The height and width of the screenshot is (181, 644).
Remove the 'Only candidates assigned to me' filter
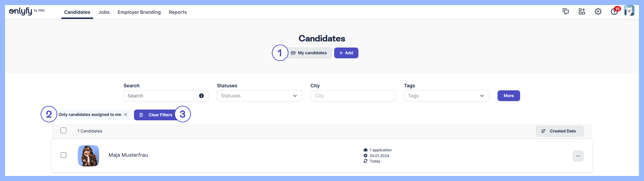coord(126,115)
